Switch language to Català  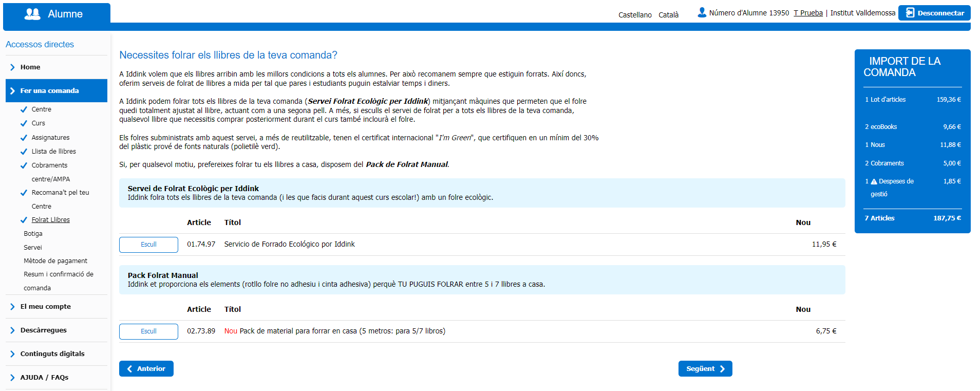pyautogui.click(x=668, y=15)
